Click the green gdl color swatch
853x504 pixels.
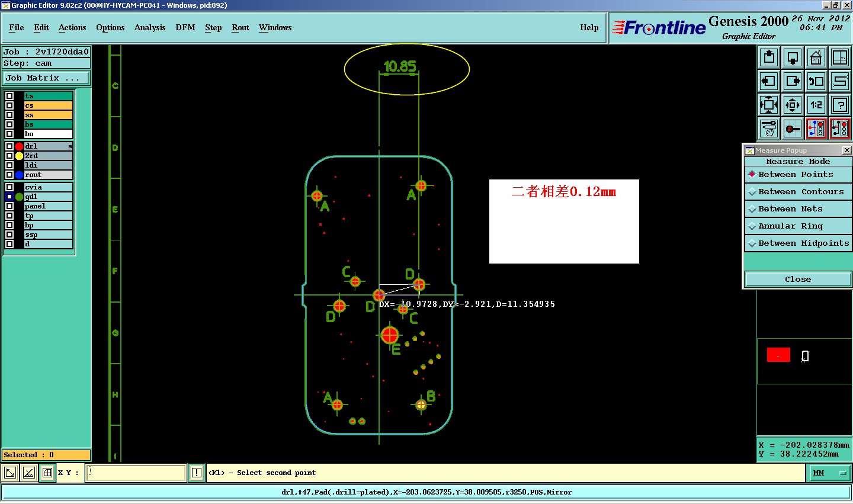(19, 197)
